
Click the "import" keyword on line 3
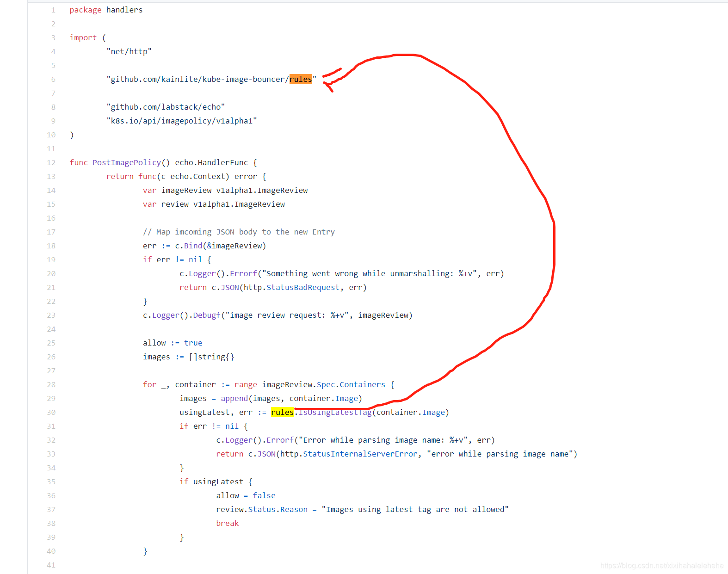pos(83,37)
